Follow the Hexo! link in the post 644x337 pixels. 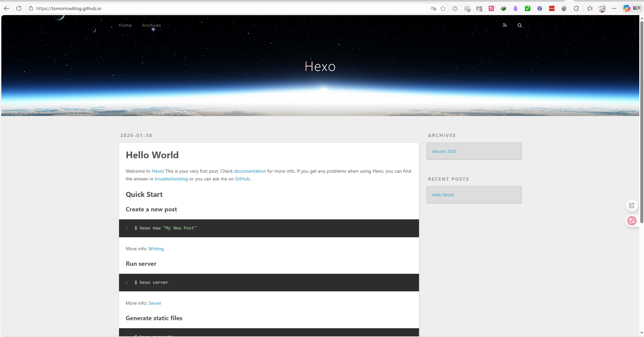coord(158,171)
